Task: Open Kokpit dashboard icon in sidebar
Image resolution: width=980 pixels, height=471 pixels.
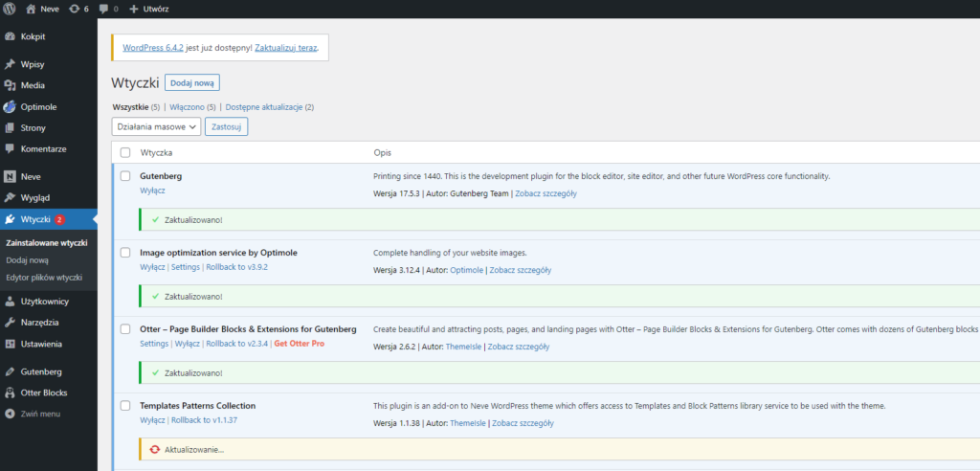Action: 10,36
